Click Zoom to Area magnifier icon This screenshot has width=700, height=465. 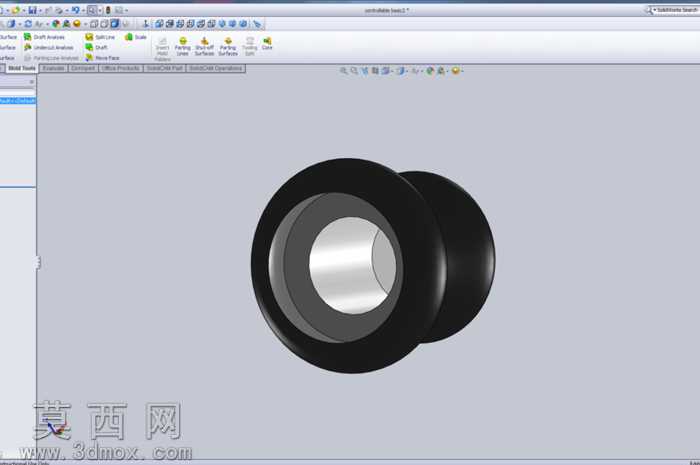point(354,71)
